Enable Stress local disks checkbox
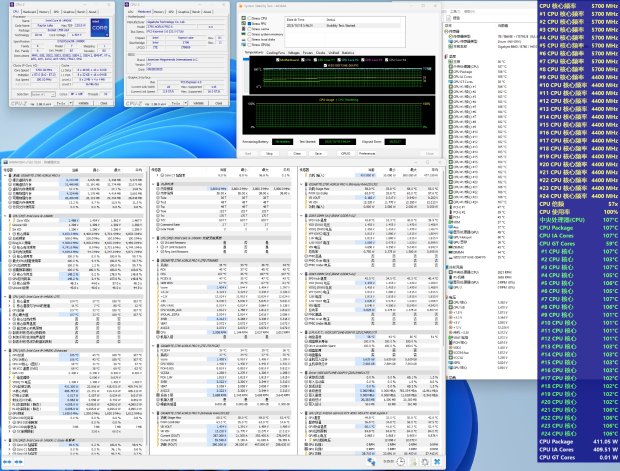 tap(250, 40)
